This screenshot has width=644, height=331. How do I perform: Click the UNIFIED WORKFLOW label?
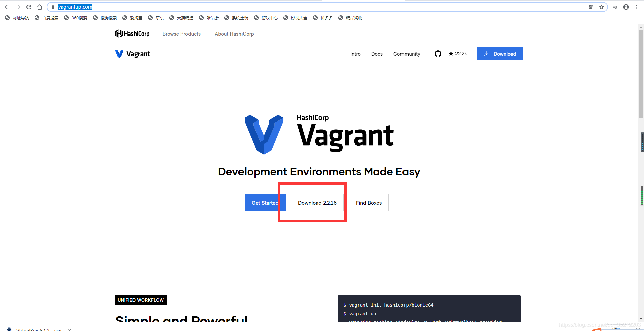pos(141,300)
